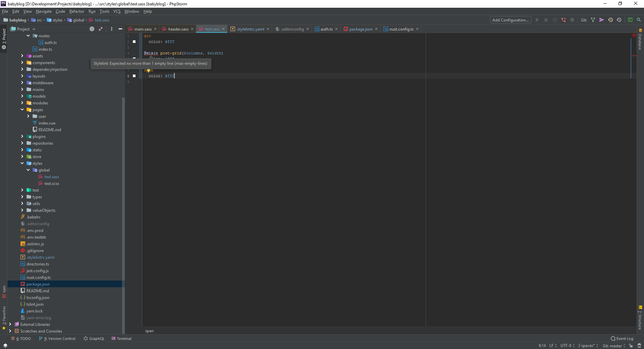The image size is (644, 349).
Task: Commit changes using the green checkmark-style push icon
Action: tap(602, 20)
